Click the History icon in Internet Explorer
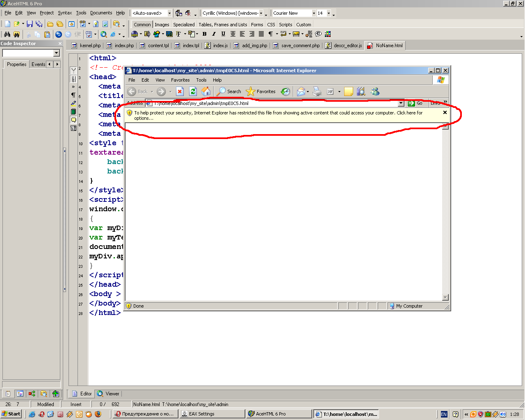Image resolution: width=525 pixels, height=420 pixels. click(x=285, y=91)
